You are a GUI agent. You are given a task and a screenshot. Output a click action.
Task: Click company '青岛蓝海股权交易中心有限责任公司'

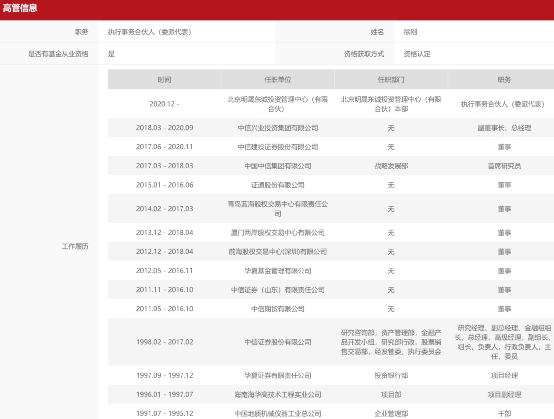pyautogui.click(x=278, y=208)
